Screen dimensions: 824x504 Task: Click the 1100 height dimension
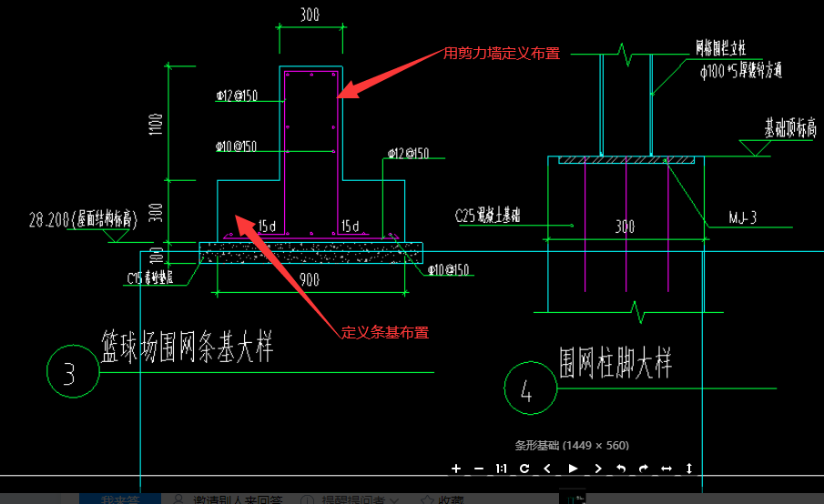(x=156, y=124)
